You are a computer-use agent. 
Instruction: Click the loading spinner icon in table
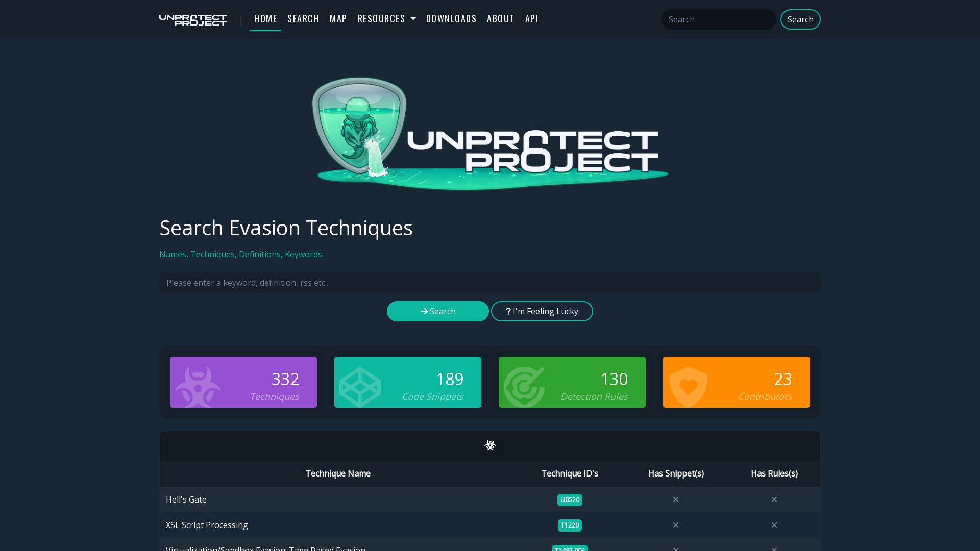point(489,445)
